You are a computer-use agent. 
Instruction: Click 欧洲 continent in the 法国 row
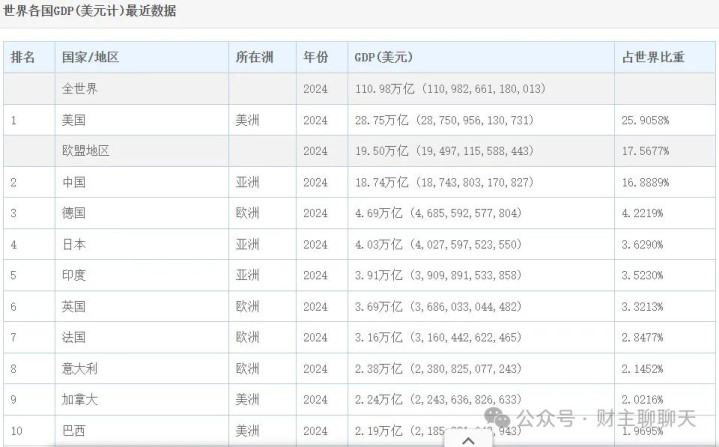tap(247, 337)
